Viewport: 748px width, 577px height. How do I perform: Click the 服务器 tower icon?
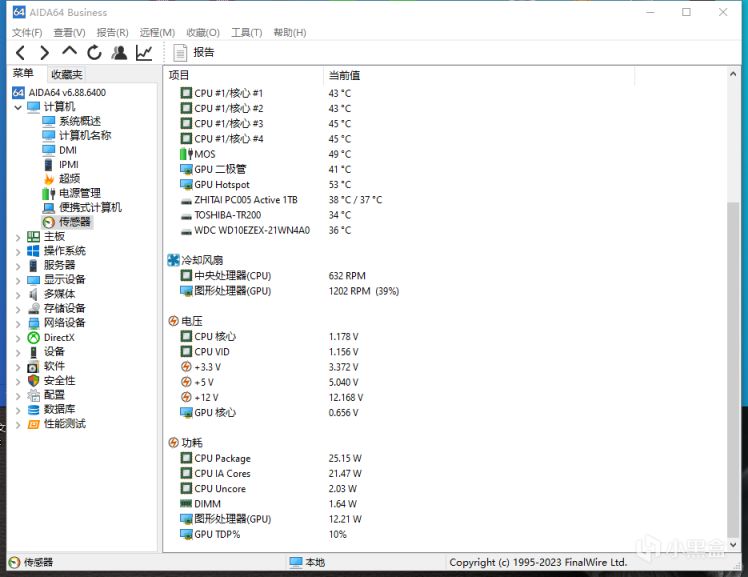click(x=33, y=265)
